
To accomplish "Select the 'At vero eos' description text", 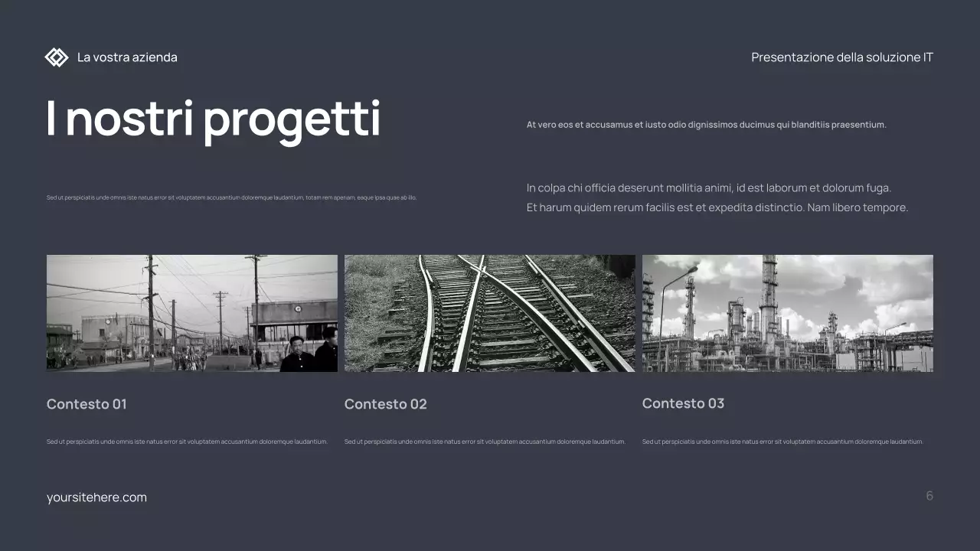I will 706,124.
